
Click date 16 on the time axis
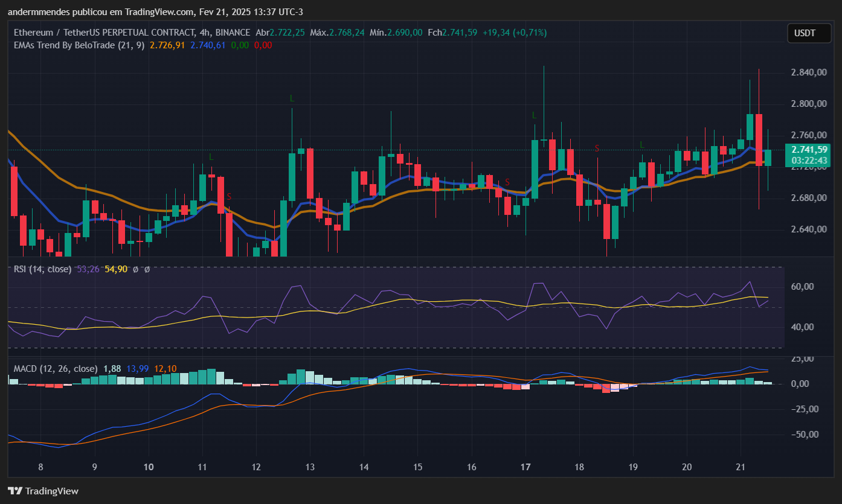coord(472,467)
